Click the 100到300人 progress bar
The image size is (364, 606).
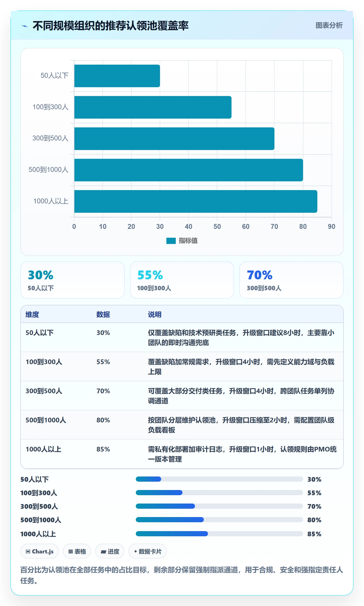(219, 493)
